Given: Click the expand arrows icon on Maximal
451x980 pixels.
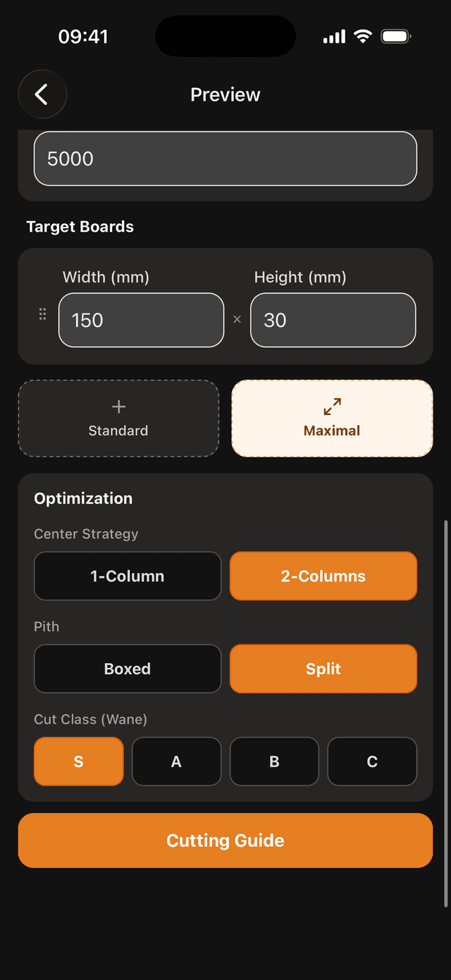Looking at the screenshot, I should [331, 407].
